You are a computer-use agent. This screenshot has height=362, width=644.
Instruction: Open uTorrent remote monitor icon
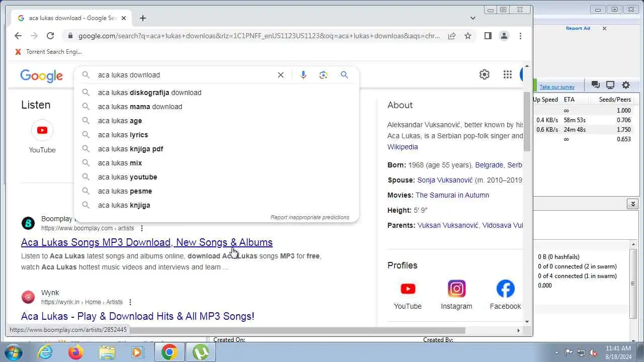pos(610,85)
